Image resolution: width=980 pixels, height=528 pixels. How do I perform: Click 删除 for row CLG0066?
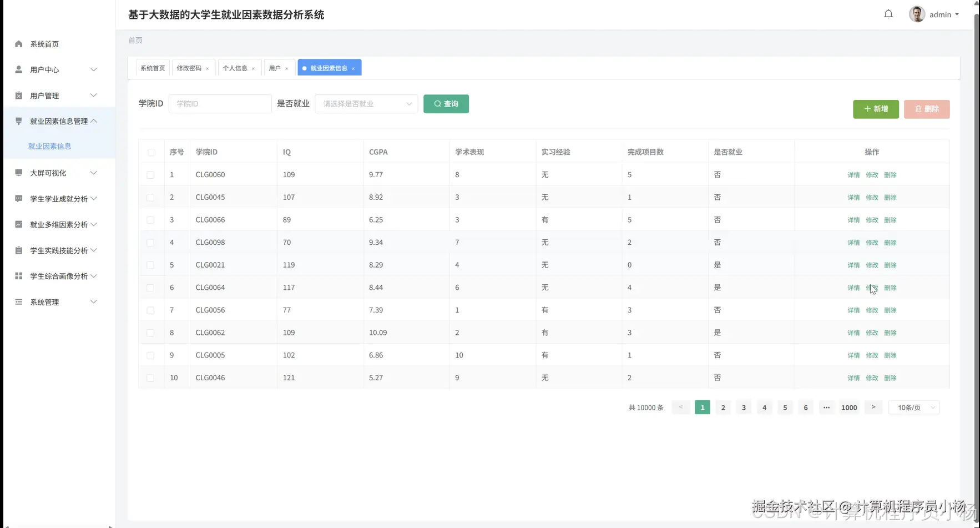coord(890,220)
